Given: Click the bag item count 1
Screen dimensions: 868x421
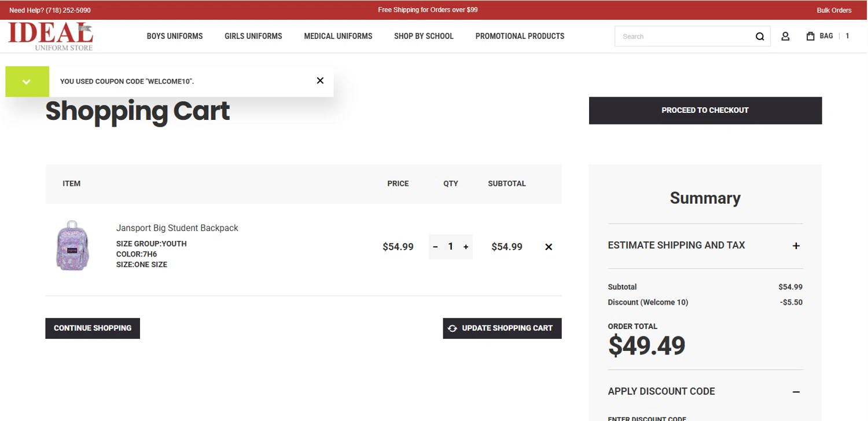Looking at the screenshot, I should [x=847, y=36].
